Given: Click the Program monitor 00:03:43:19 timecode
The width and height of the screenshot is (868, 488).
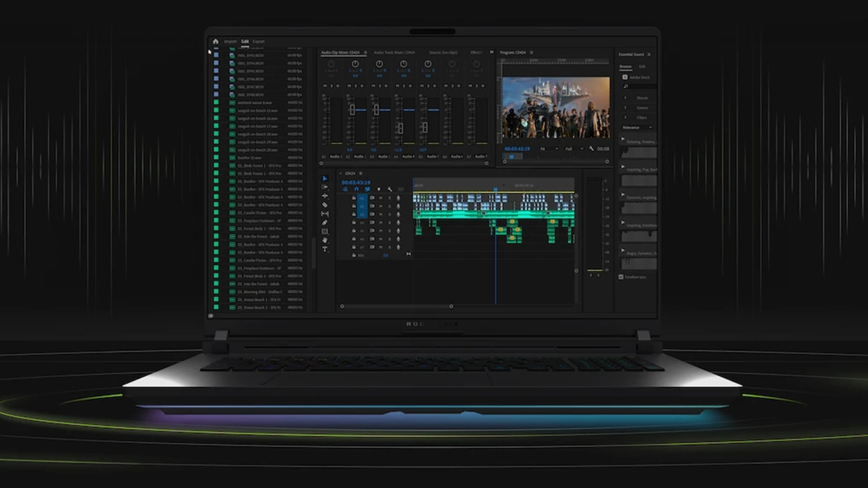Looking at the screenshot, I should coord(517,149).
